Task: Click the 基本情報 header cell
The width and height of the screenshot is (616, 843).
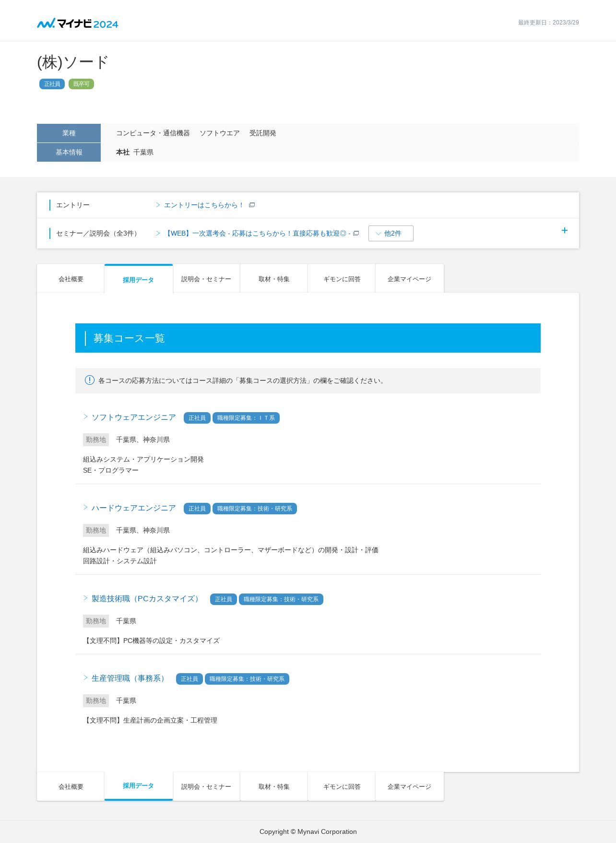Action: click(69, 152)
